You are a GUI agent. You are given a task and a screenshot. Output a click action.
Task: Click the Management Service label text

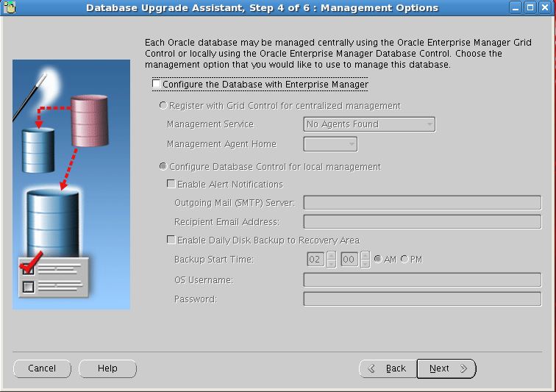[210, 124]
